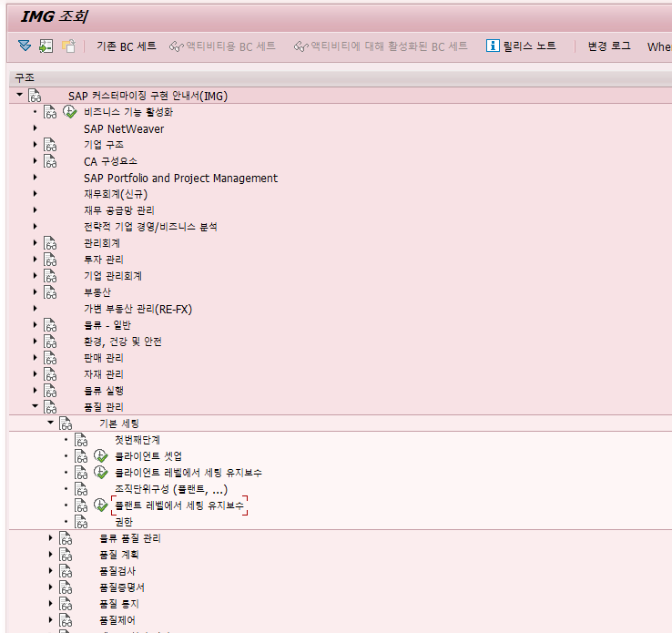Open documentation icon for 기업 관리회계
Image resolution: width=672 pixels, height=633 pixels.
point(50,276)
